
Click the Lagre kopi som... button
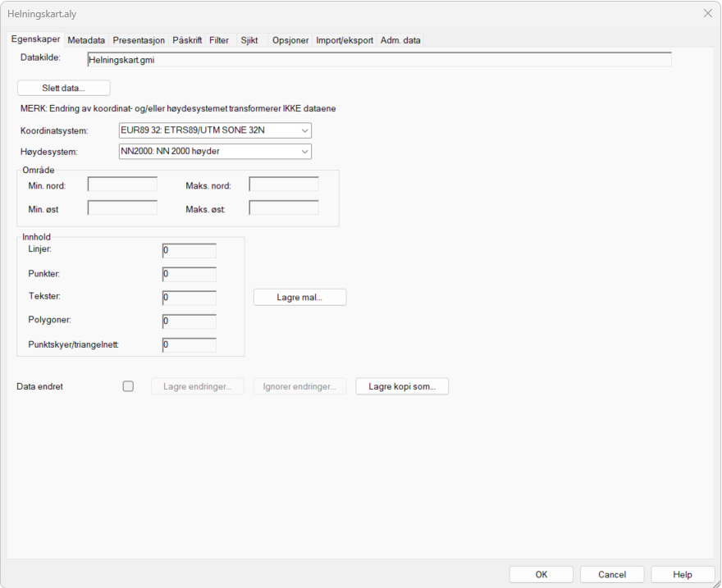click(x=402, y=386)
